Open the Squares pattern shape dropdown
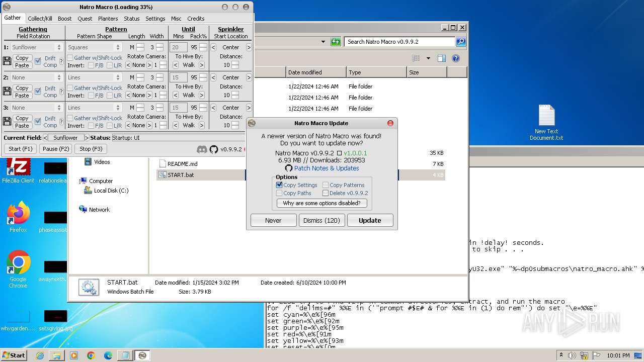Image resolution: width=644 pixels, height=362 pixels. pos(94,47)
